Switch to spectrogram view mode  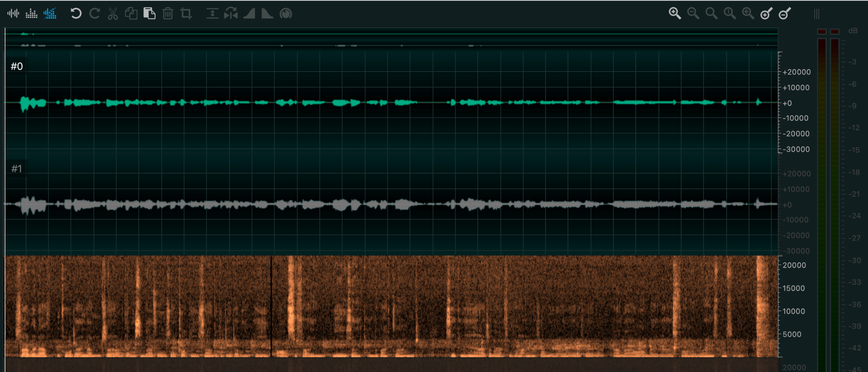[31, 14]
